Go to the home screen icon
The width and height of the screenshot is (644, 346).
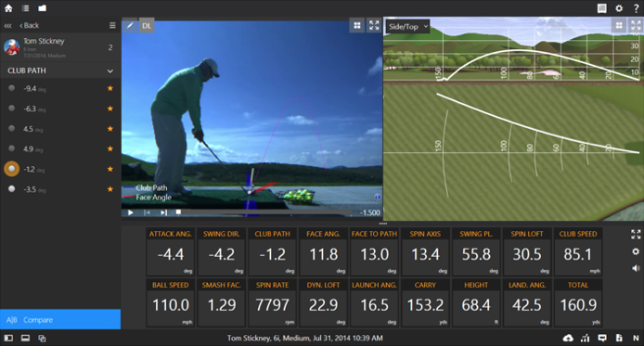(8, 8)
